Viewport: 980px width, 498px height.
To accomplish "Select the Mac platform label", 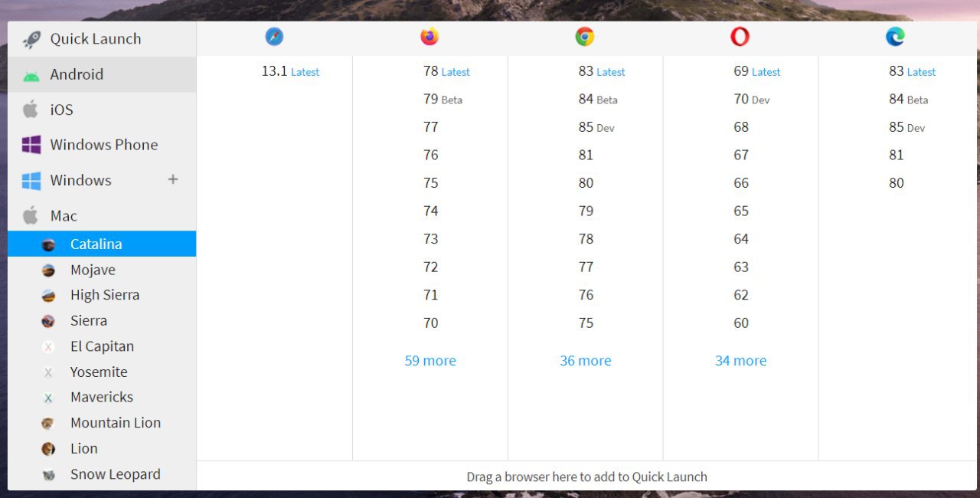I will tap(64, 216).
